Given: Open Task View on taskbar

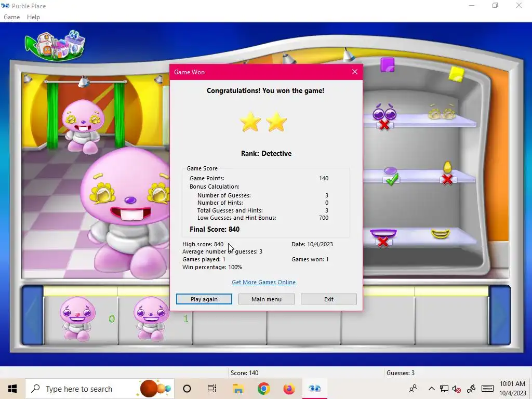Looking at the screenshot, I should 212,389.
